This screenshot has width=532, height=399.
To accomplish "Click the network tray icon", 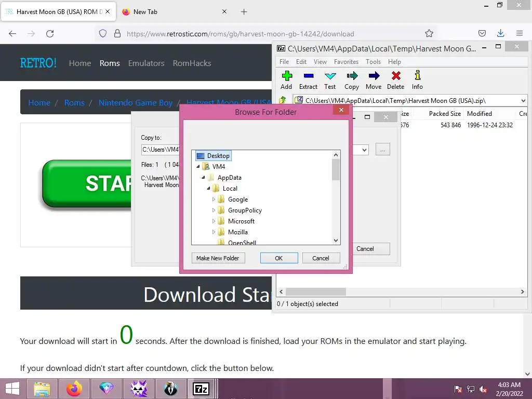I will [x=471, y=389].
